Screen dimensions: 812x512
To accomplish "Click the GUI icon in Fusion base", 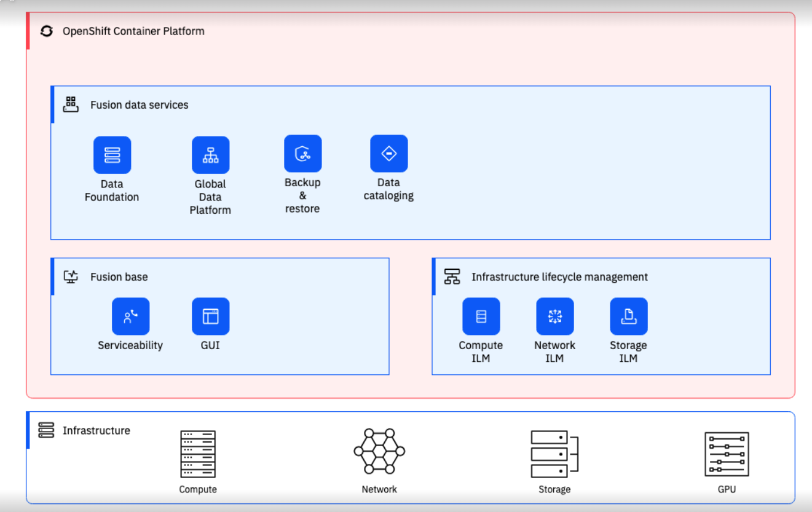I will click(210, 317).
